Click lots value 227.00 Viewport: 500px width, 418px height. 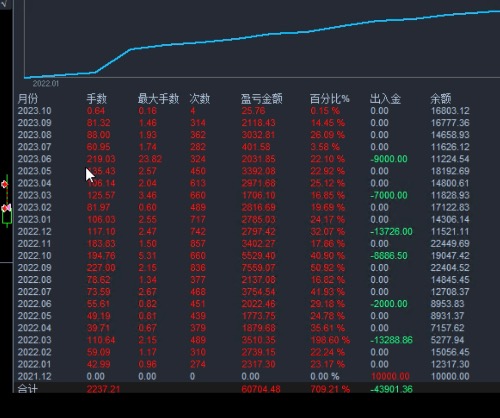pyautogui.click(x=101, y=268)
